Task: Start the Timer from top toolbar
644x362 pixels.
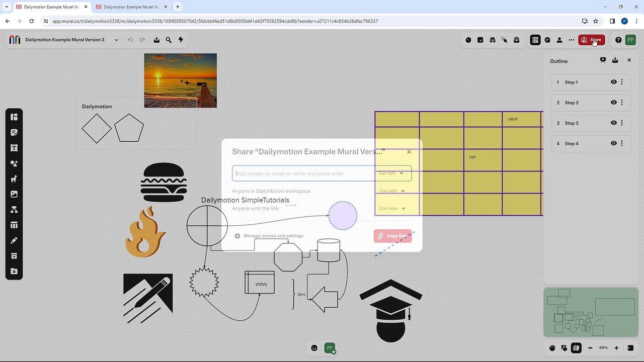Action: (x=468, y=40)
